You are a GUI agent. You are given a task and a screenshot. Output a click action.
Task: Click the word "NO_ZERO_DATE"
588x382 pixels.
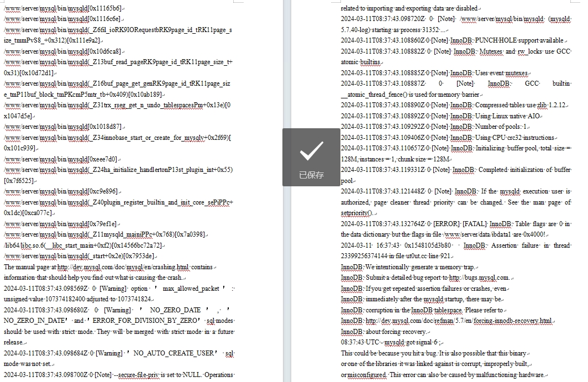(x=175, y=310)
